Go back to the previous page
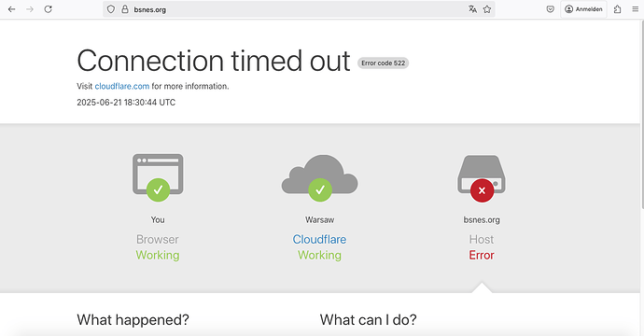 tap(11, 9)
